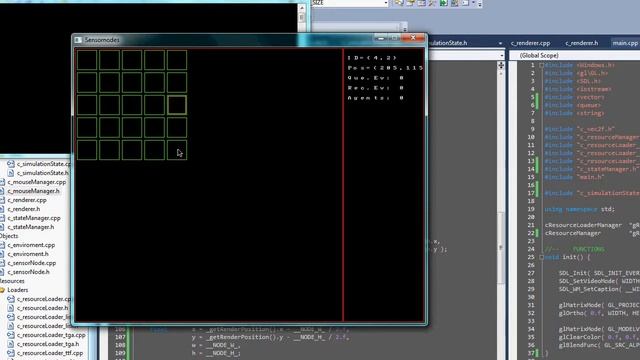
Task: Click the Sensornodes window title text
Action: tap(102, 40)
